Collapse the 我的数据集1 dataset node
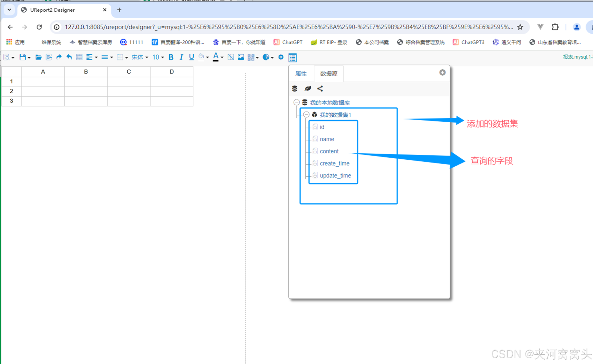The image size is (593, 364). point(306,114)
